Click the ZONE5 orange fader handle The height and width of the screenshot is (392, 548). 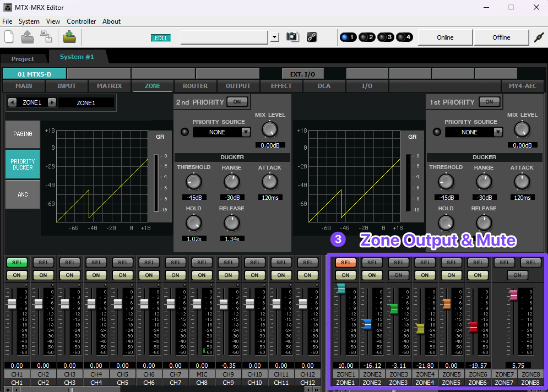pyautogui.click(x=446, y=304)
